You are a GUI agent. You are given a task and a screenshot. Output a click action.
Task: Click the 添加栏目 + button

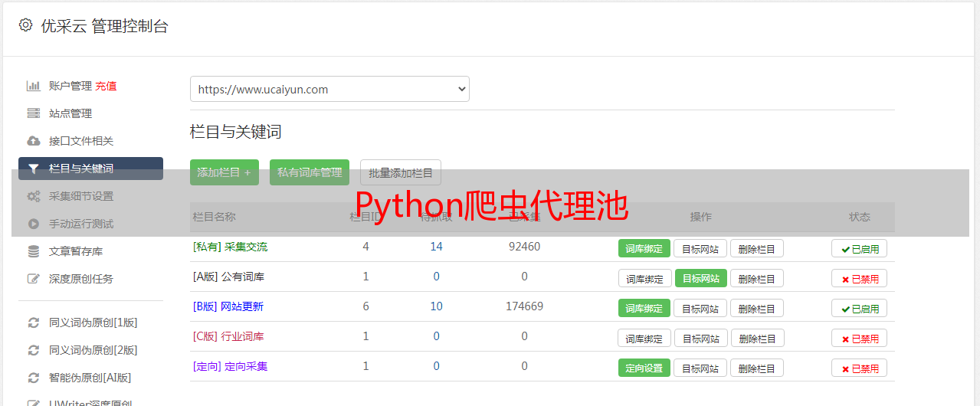click(225, 172)
